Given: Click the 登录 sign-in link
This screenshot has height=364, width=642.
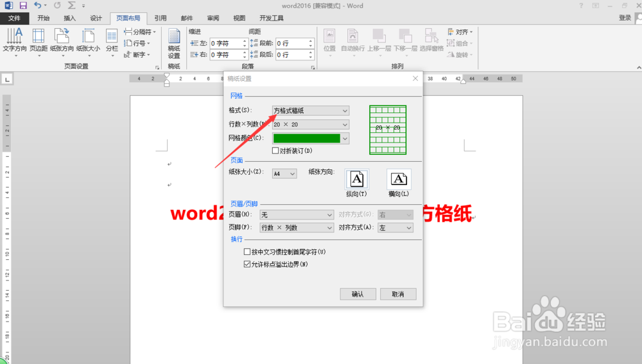Looking at the screenshot, I should pyautogui.click(x=625, y=17).
